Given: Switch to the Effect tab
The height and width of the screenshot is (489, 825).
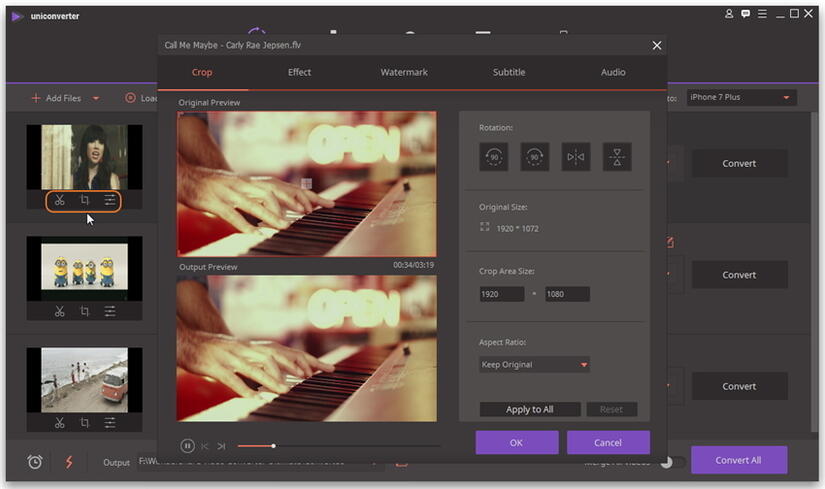Looking at the screenshot, I should tap(299, 72).
